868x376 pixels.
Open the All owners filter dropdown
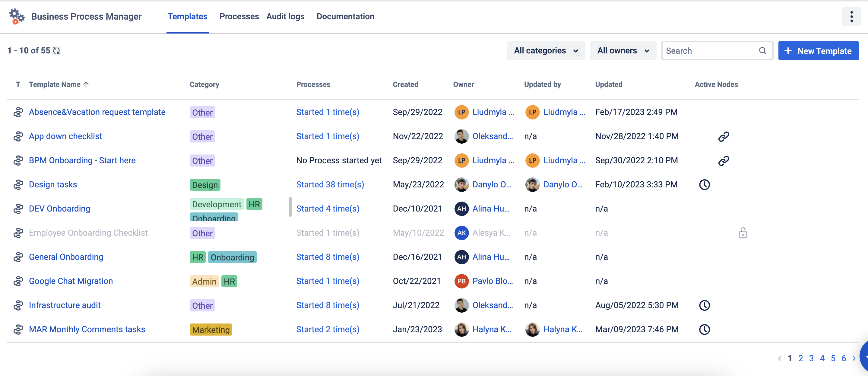[623, 51]
